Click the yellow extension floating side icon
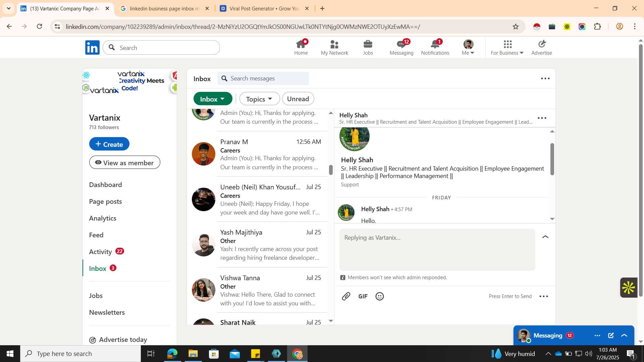 [629, 288]
